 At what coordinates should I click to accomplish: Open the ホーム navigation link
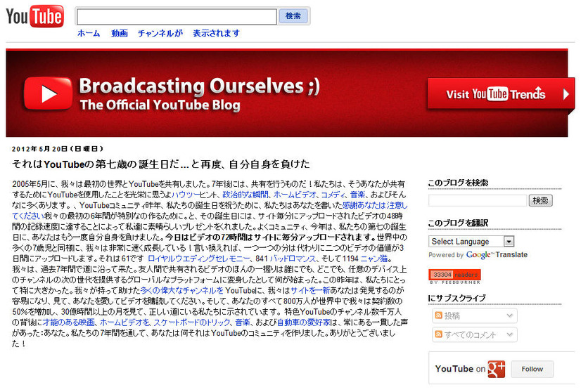[x=89, y=33]
